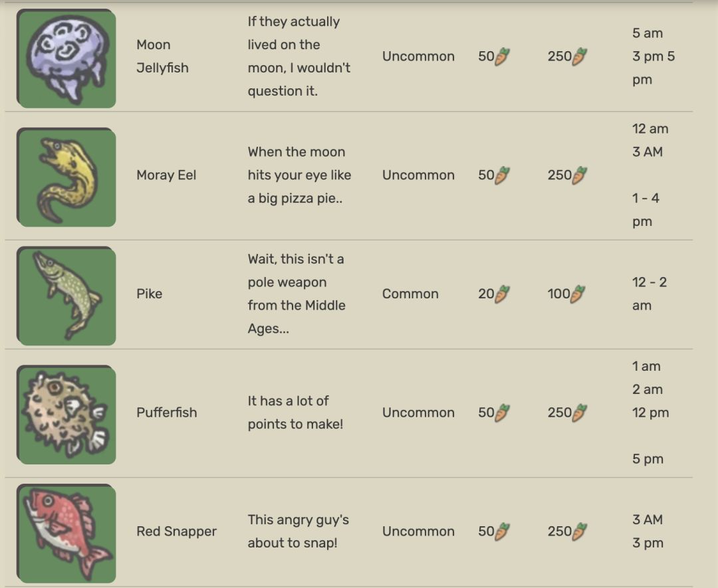Image resolution: width=718 pixels, height=588 pixels.
Task: Click the Moon Jellyfish image
Action: click(x=66, y=58)
